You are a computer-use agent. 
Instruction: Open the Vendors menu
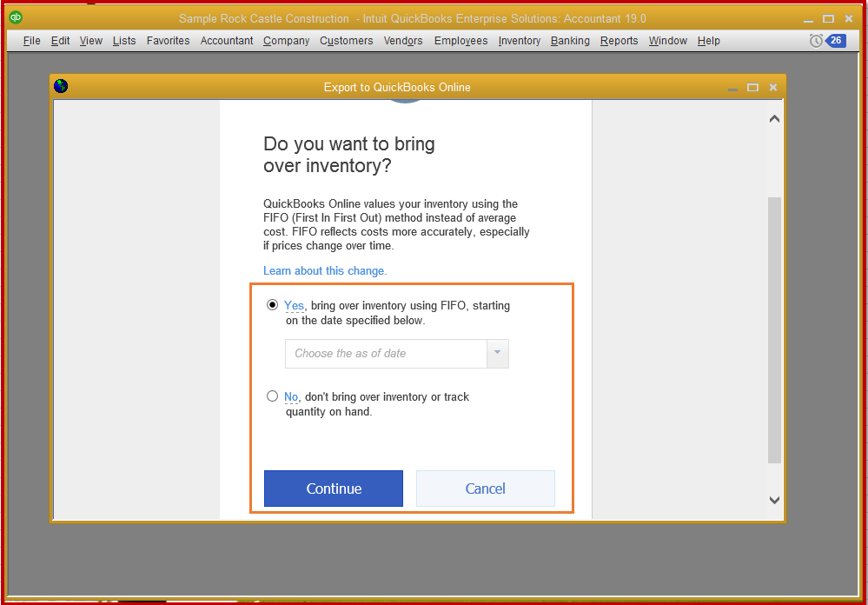403,41
